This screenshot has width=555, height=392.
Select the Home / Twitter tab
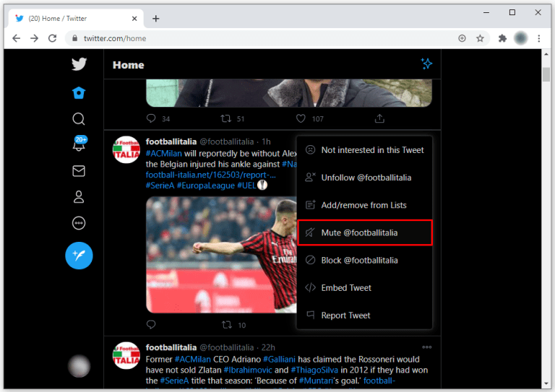[x=76, y=18]
